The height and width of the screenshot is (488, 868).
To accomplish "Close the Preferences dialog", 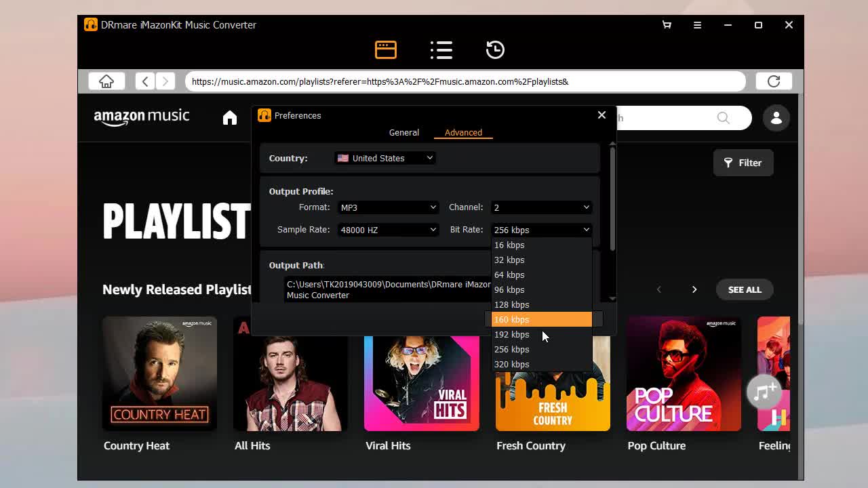I will [601, 115].
